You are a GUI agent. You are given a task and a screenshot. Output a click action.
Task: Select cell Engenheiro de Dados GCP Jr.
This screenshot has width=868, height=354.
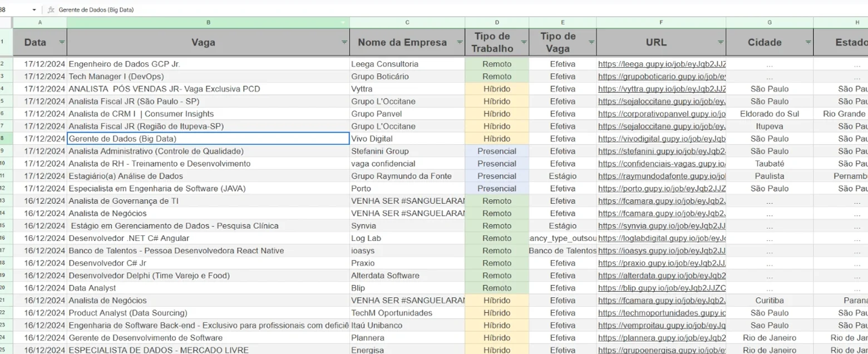208,64
